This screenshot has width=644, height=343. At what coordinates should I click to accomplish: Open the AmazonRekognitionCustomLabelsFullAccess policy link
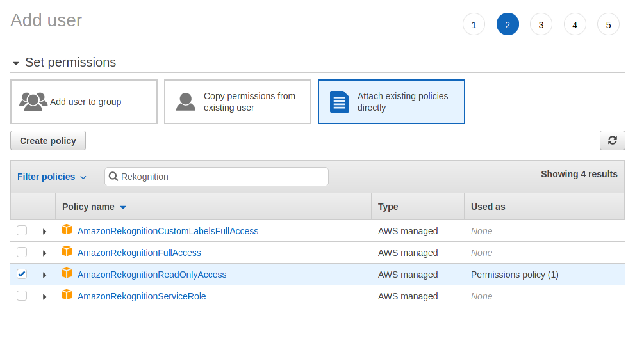click(168, 231)
